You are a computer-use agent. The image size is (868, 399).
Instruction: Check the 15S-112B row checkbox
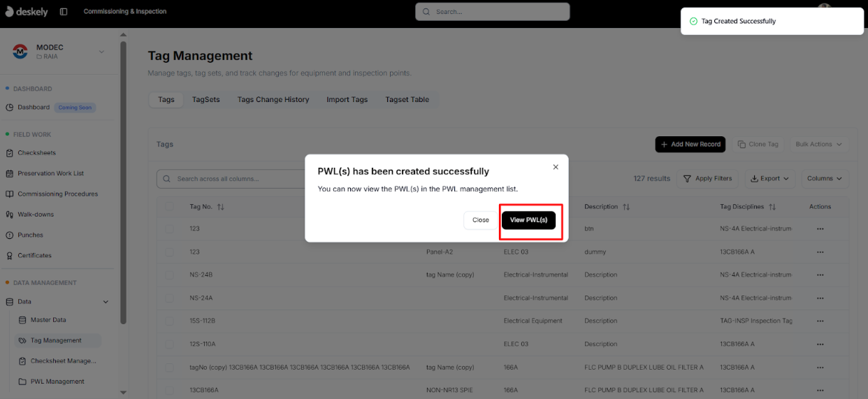point(170,321)
